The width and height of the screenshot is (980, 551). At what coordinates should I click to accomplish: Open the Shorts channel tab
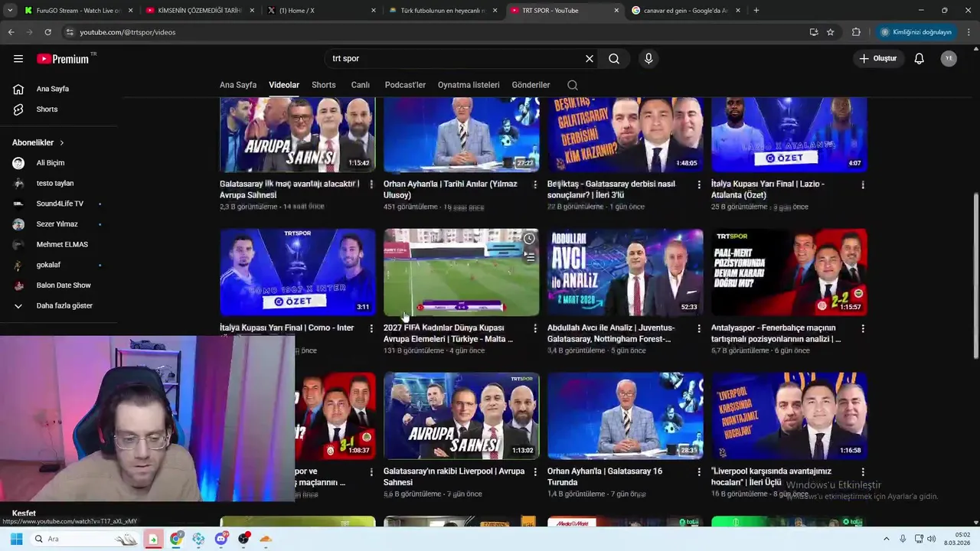point(324,85)
